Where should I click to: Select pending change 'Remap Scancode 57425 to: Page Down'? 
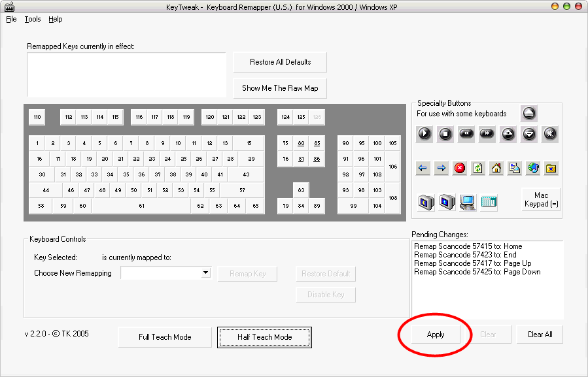click(477, 272)
